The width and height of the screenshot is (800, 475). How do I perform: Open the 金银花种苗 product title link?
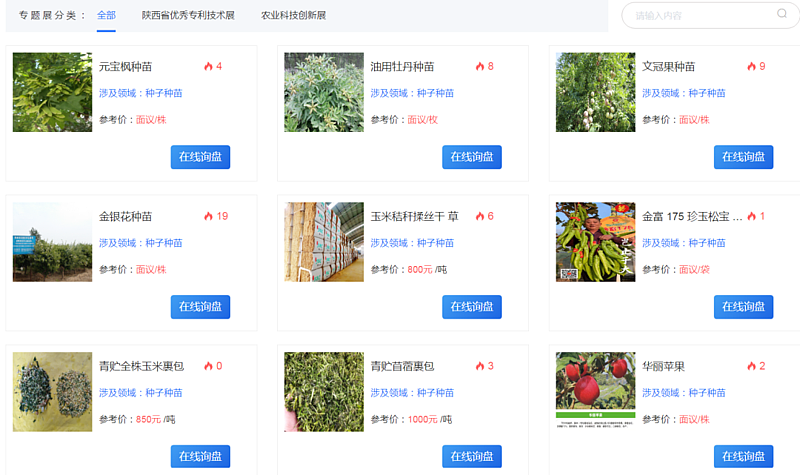[x=126, y=216]
